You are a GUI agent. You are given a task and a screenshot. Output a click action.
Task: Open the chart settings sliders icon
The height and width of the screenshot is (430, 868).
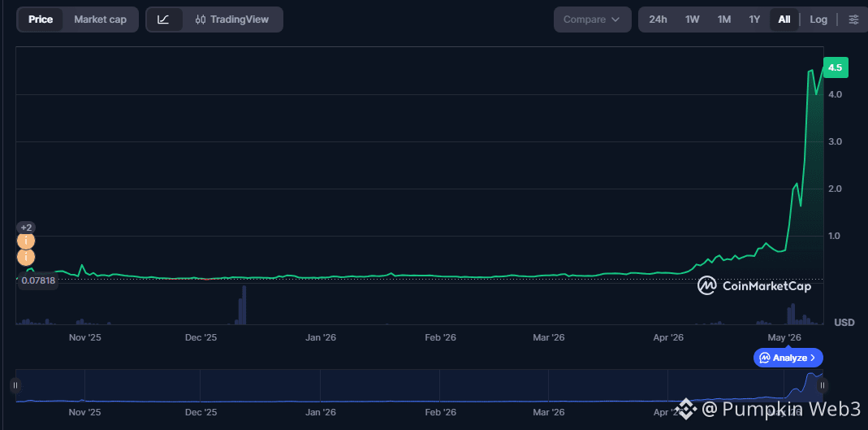pos(853,20)
